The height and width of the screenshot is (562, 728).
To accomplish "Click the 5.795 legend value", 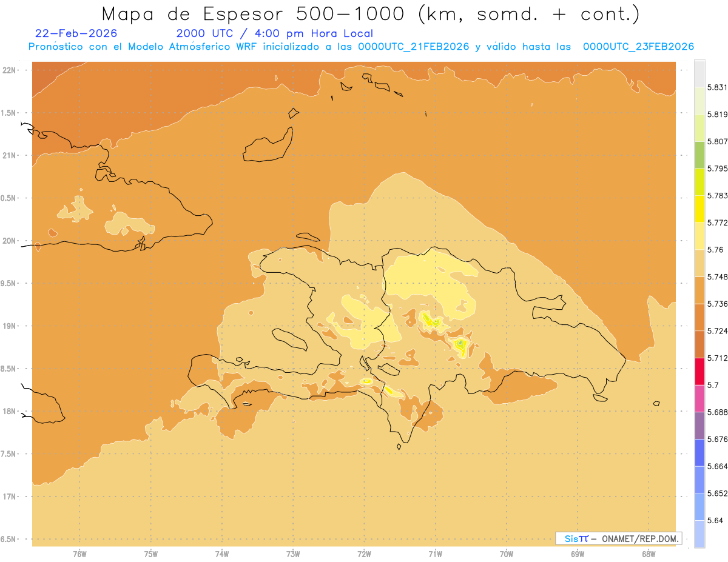I will point(717,169).
